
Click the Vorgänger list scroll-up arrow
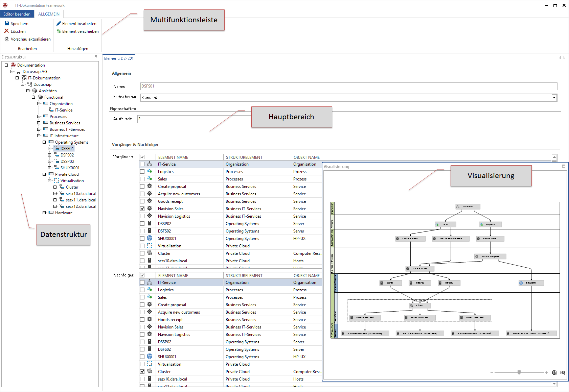coord(554,157)
